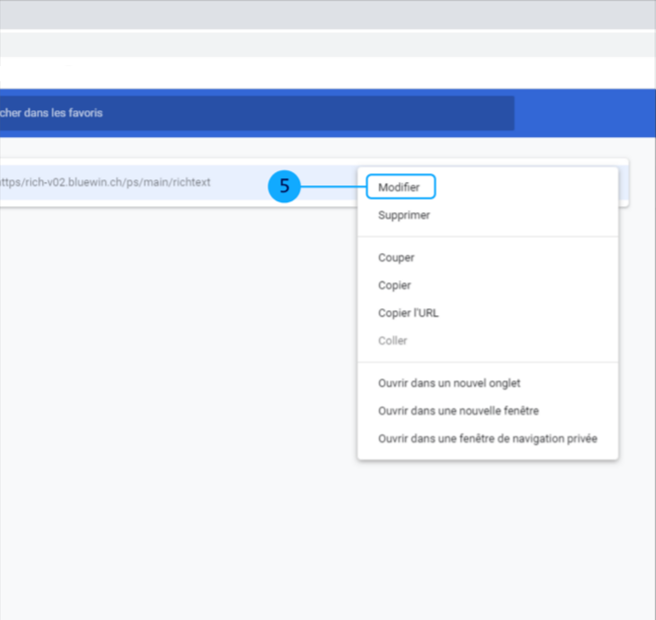
Task: Select Copier l'URL option
Action: tap(408, 313)
